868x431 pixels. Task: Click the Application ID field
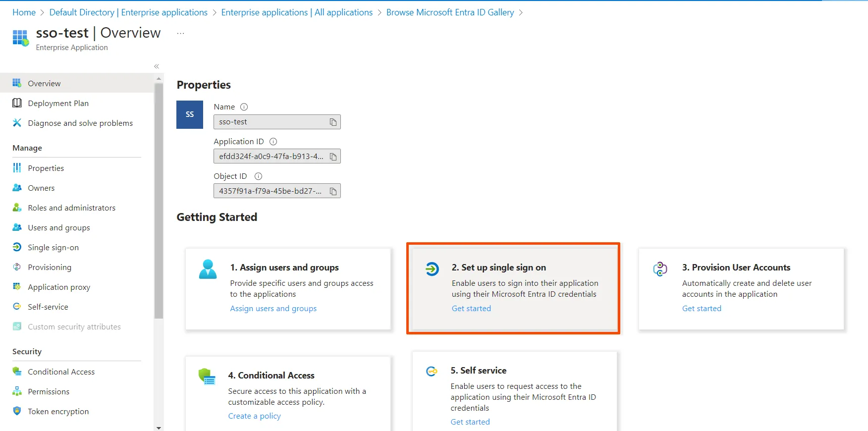tap(277, 157)
